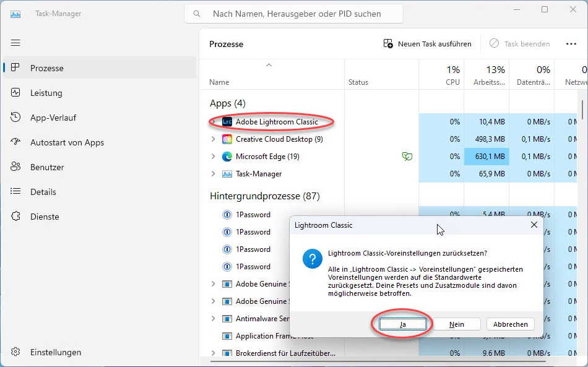Click Task-Manager's 65,9 MB memory cell
The height and width of the screenshot is (367, 588).
tap(486, 173)
